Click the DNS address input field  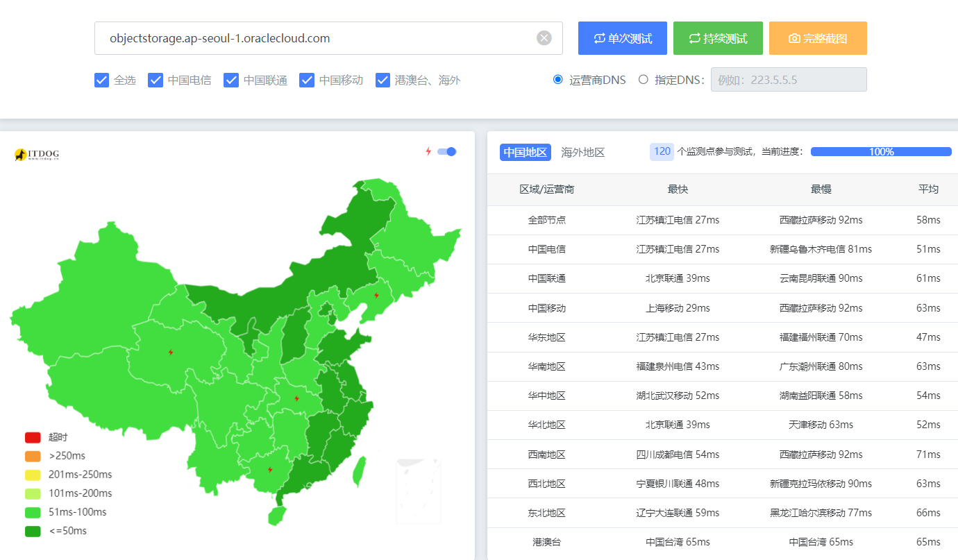click(x=789, y=80)
